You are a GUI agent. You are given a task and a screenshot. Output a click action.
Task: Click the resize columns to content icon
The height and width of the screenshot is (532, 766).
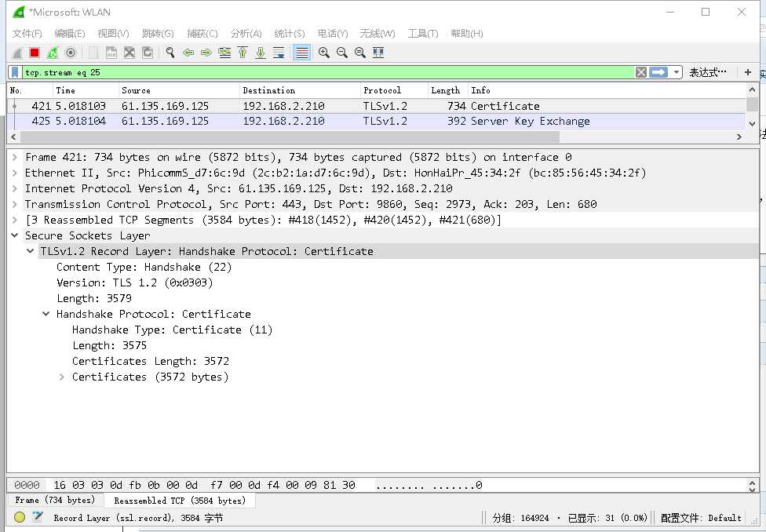[378, 53]
